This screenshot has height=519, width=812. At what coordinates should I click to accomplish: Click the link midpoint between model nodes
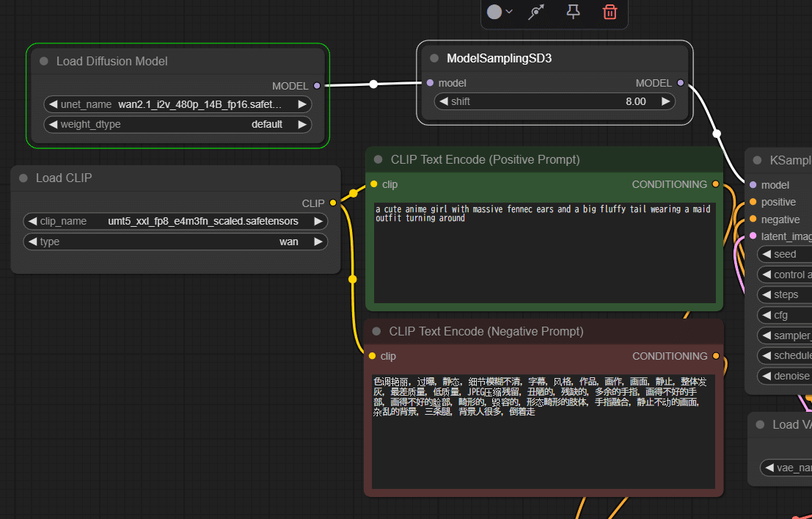click(373, 84)
